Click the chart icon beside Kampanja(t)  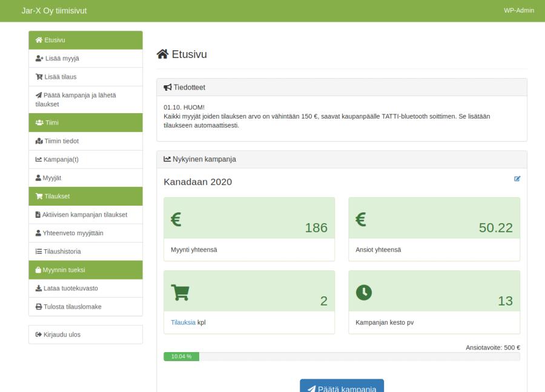click(39, 159)
